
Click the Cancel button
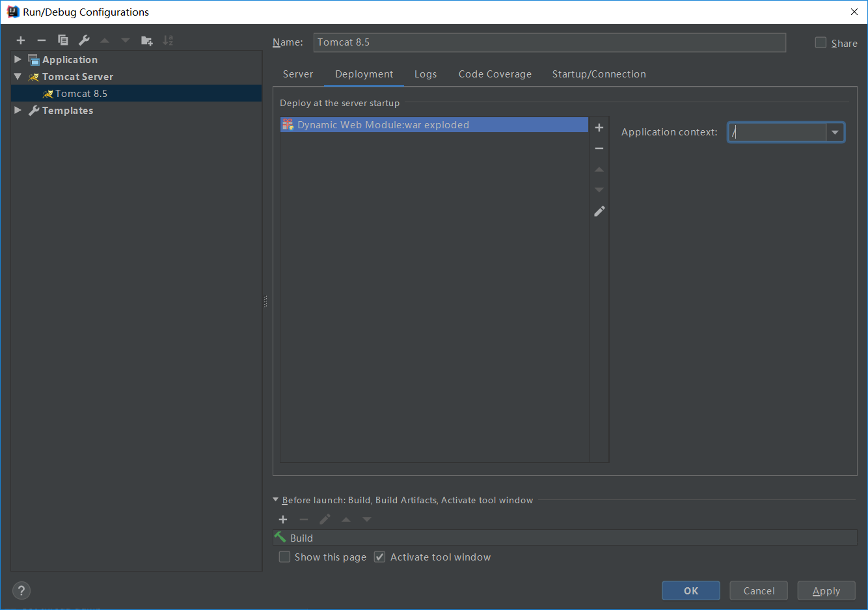[x=759, y=590]
